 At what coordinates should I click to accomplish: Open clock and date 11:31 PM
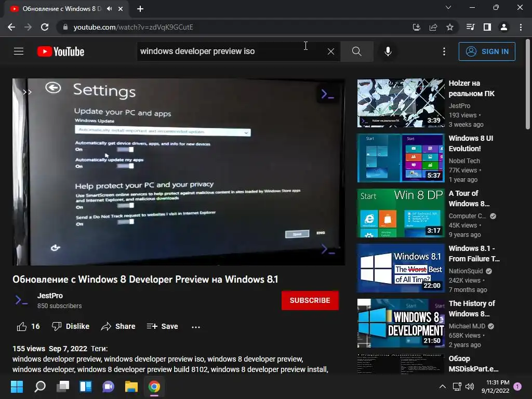[x=495, y=387]
